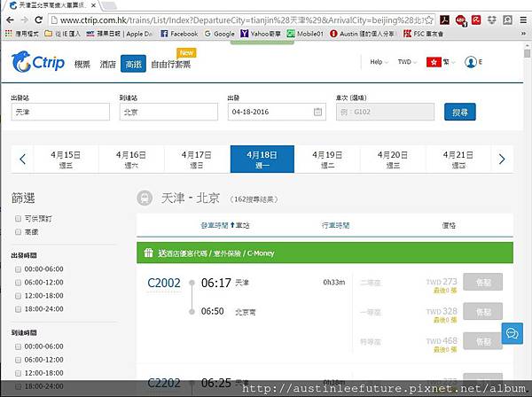Viewport: 532px width, 397px height.
Task: Click the Ctrip dolphin logo
Action: [x=37, y=62]
